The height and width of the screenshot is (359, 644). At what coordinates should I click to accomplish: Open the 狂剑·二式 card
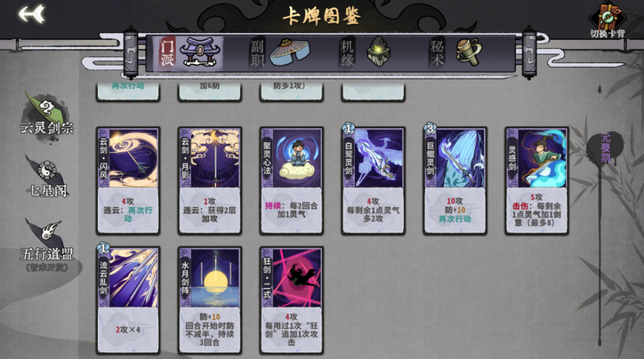click(292, 300)
